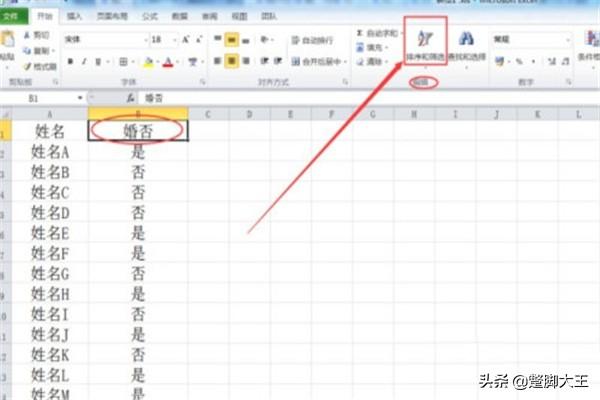Screen dimensions: 600x400
Task: Click the percent style number icon
Action: [517, 61]
